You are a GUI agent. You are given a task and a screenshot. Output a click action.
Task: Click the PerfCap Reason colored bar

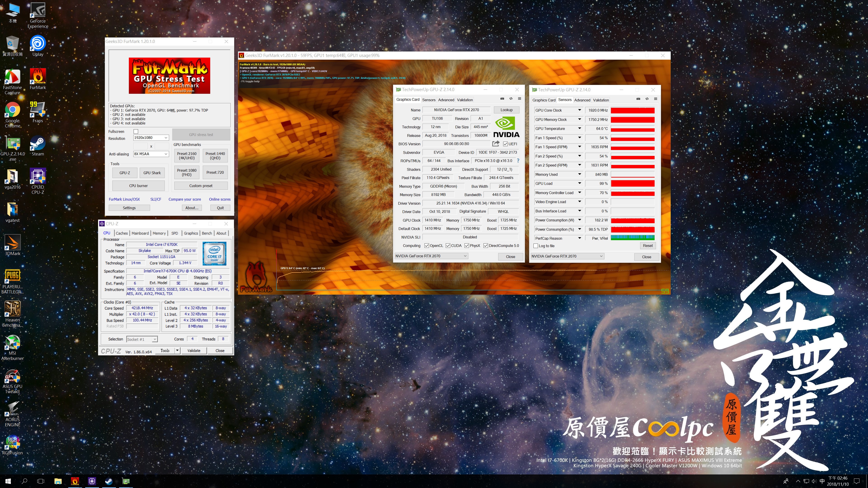coord(632,238)
